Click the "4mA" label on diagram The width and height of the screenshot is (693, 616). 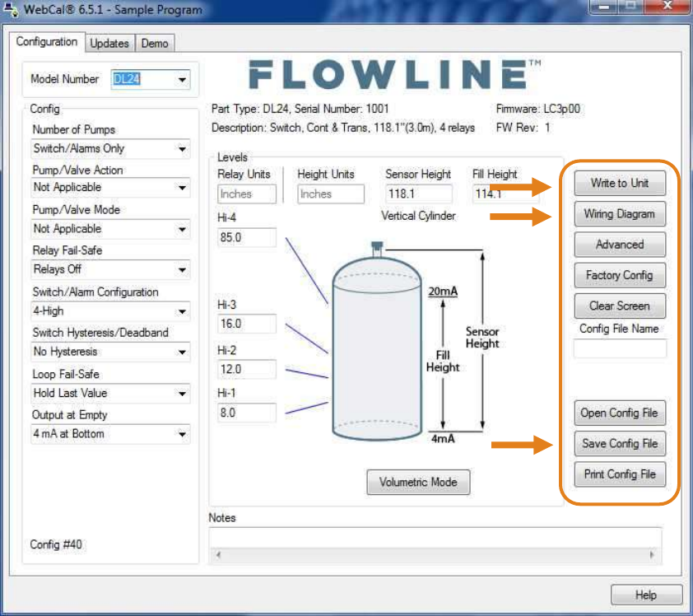point(443,439)
